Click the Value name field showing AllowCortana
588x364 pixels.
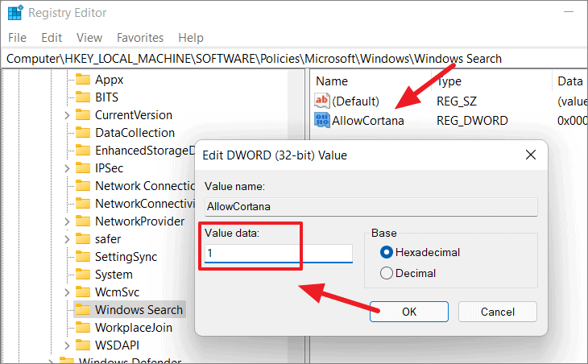pyautogui.click(x=371, y=206)
